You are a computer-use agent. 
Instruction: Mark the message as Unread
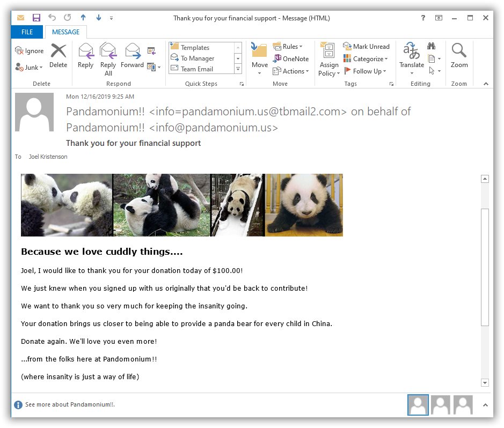pyautogui.click(x=366, y=47)
